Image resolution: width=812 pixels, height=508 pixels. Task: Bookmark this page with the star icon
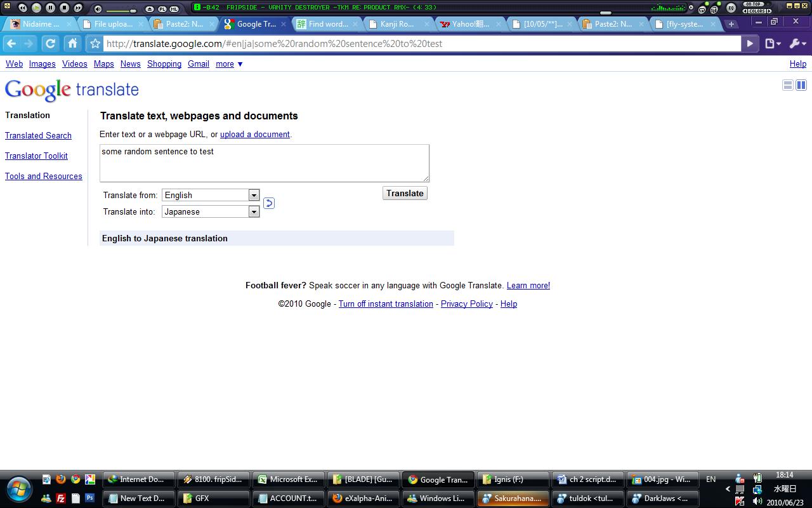point(95,44)
